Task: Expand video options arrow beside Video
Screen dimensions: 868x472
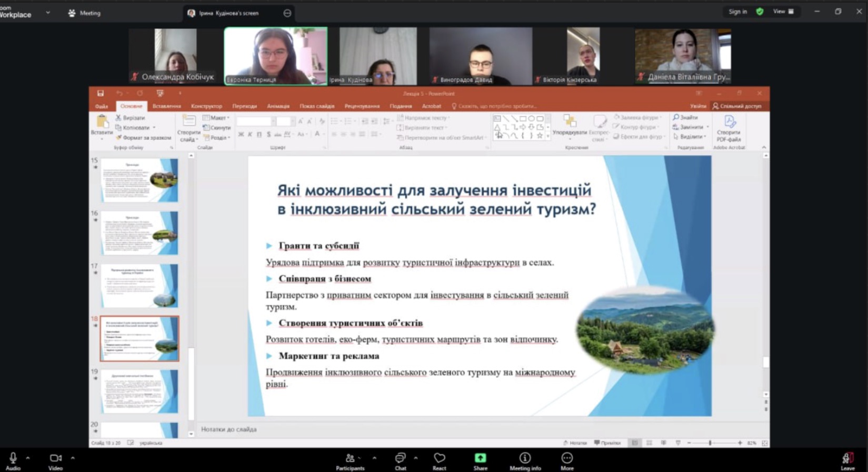Action: click(73, 458)
